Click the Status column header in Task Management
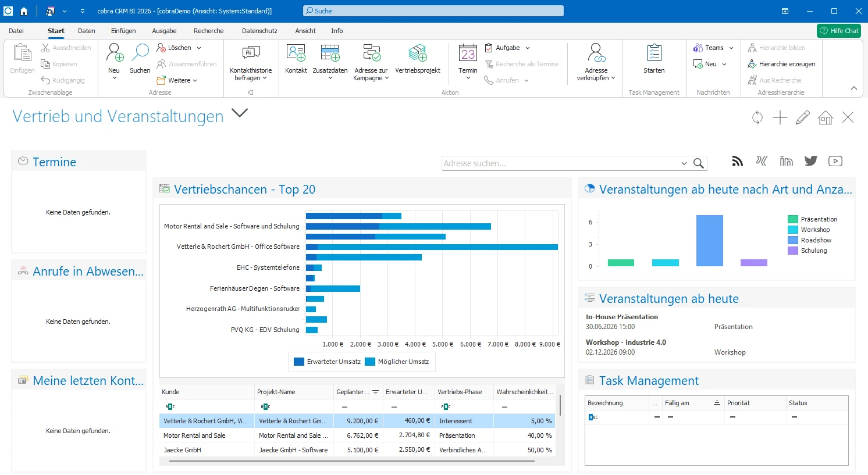Viewport: 868px width, 475px height. 817,403
